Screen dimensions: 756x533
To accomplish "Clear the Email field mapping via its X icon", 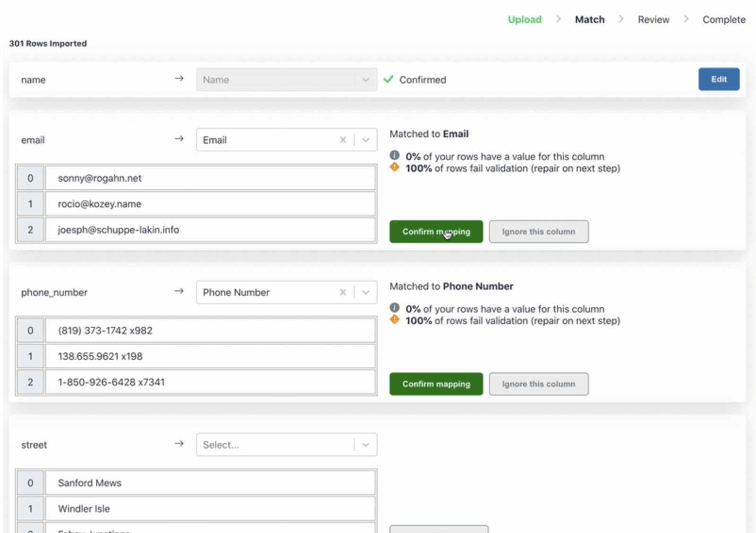I will click(x=343, y=140).
